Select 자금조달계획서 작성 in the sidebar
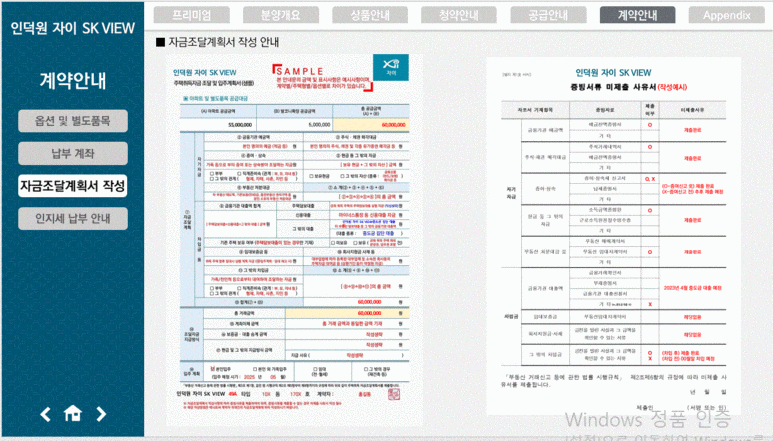Screen dimensions: 773x441 pyautogui.click(x=73, y=186)
